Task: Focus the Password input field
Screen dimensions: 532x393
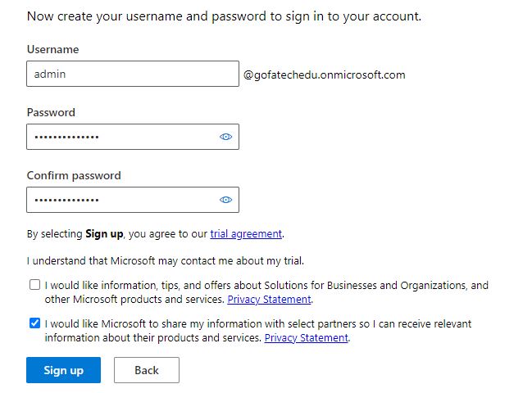Action: [x=121, y=137]
